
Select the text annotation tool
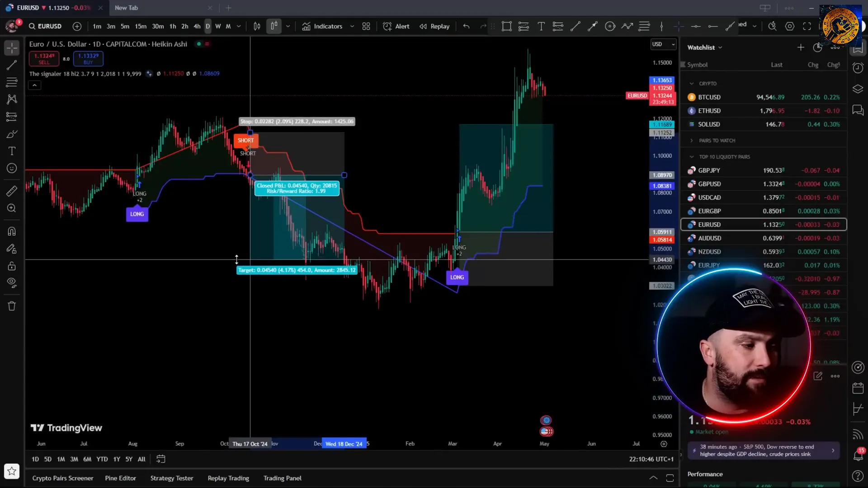click(12, 151)
